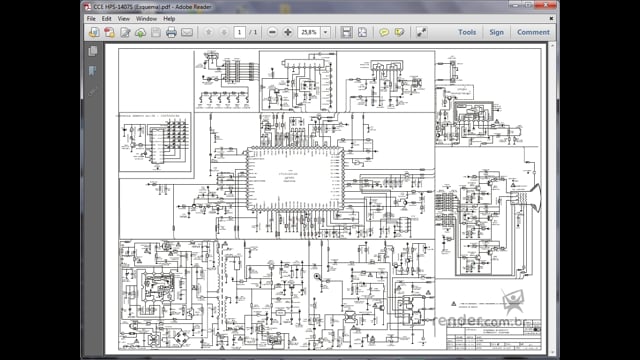Open the Tools pane
The image size is (640, 360).
click(467, 32)
